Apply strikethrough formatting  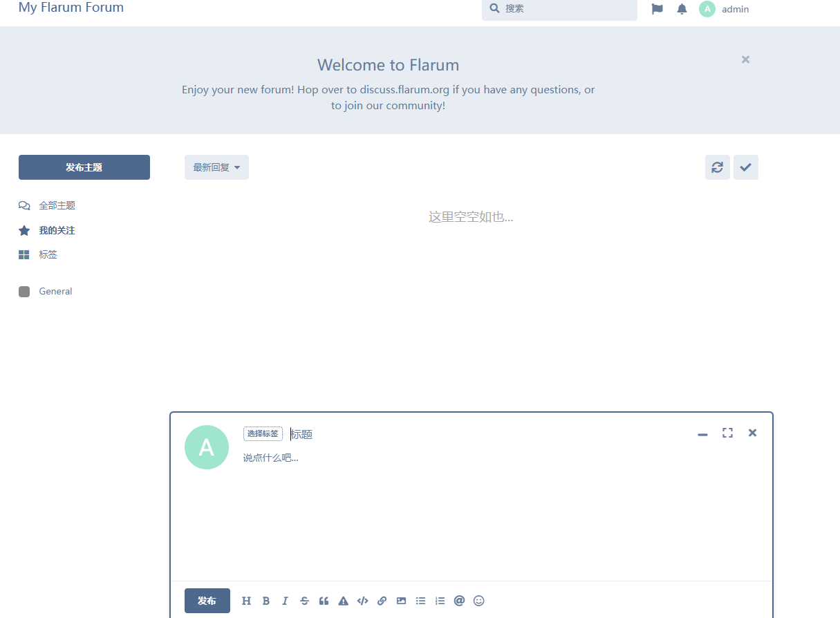point(304,601)
